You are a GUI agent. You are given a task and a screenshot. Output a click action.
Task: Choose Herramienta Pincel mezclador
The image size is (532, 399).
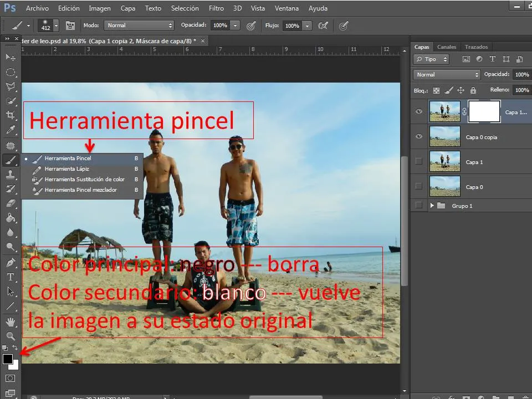click(x=82, y=190)
